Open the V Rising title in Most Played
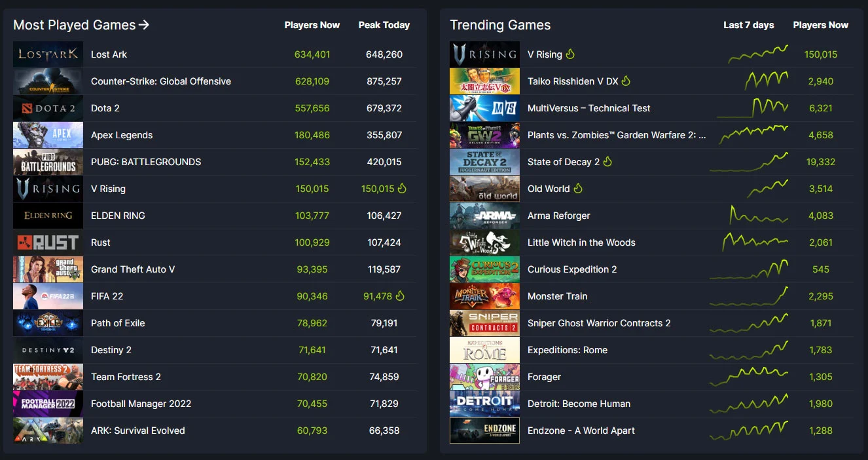Image resolution: width=868 pixels, height=460 pixels. (108, 189)
